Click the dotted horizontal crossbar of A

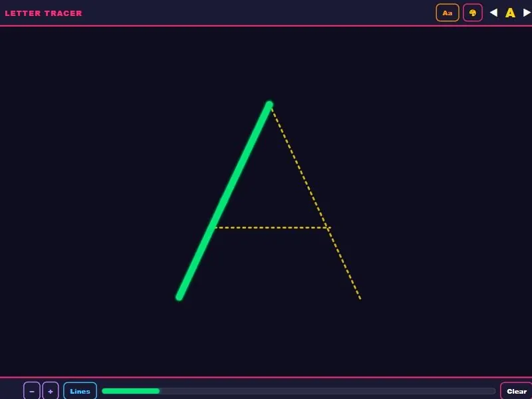(273, 227)
